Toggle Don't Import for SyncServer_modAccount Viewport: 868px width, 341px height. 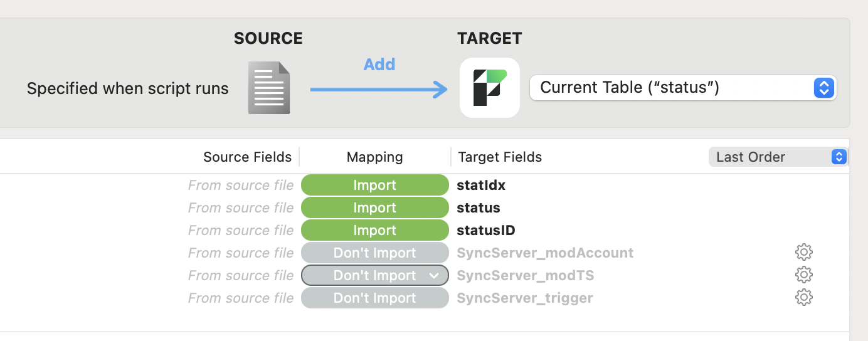(x=374, y=253)
